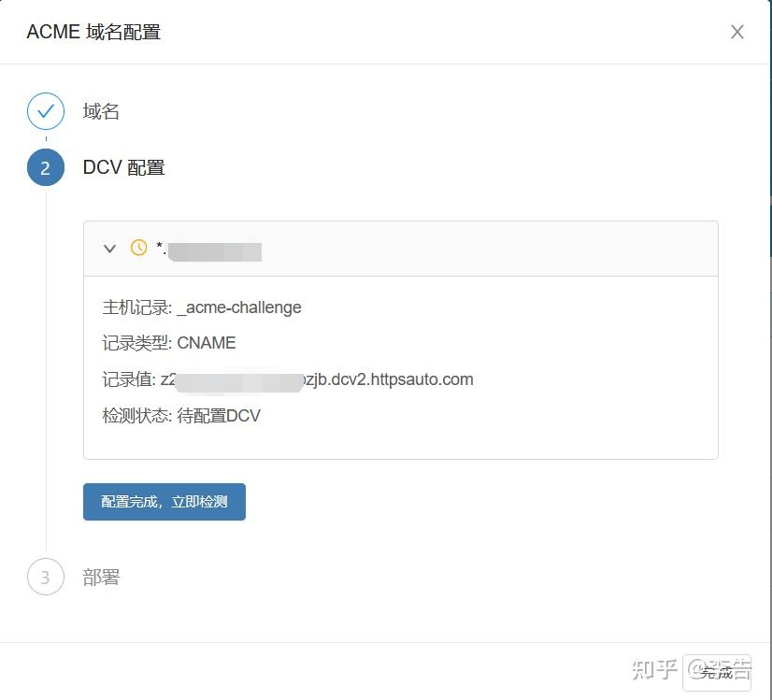
Task: Close the ACME 域名配置 dialog
Action: 736,32
